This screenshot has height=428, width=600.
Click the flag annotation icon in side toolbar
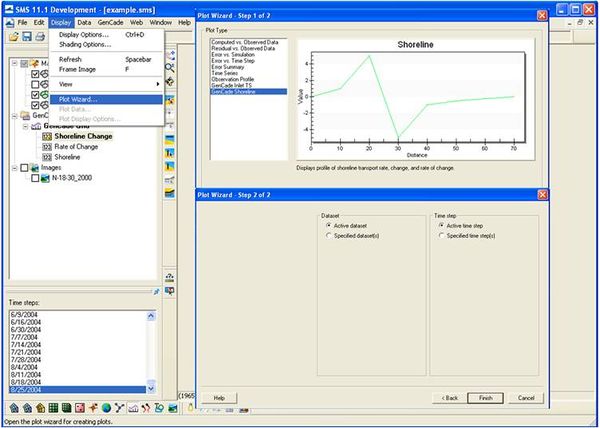point(170,291)
